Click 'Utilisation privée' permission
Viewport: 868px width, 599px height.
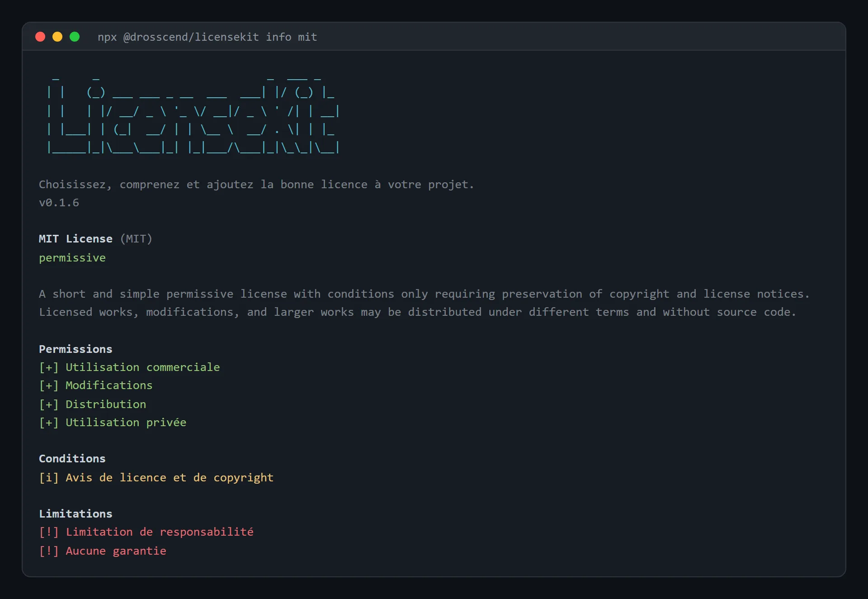click(x=126, y=423)
